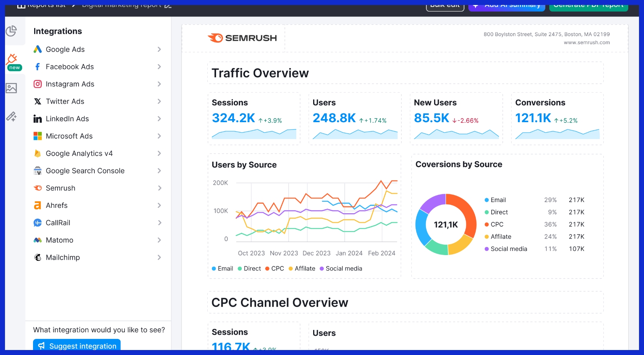Viewport: 644px width, 355px height.
Task: Click the Suggest integration button
Action: tap(77, 345)
